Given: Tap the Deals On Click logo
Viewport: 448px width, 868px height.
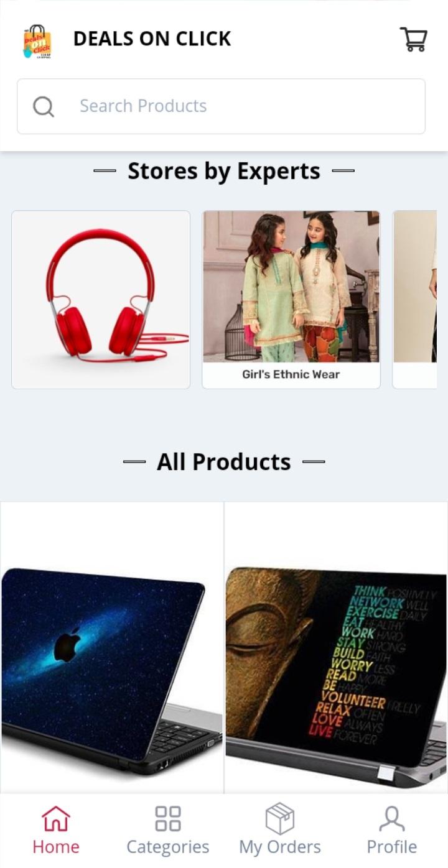Looking at the screenshot, I should click(37, 41).
